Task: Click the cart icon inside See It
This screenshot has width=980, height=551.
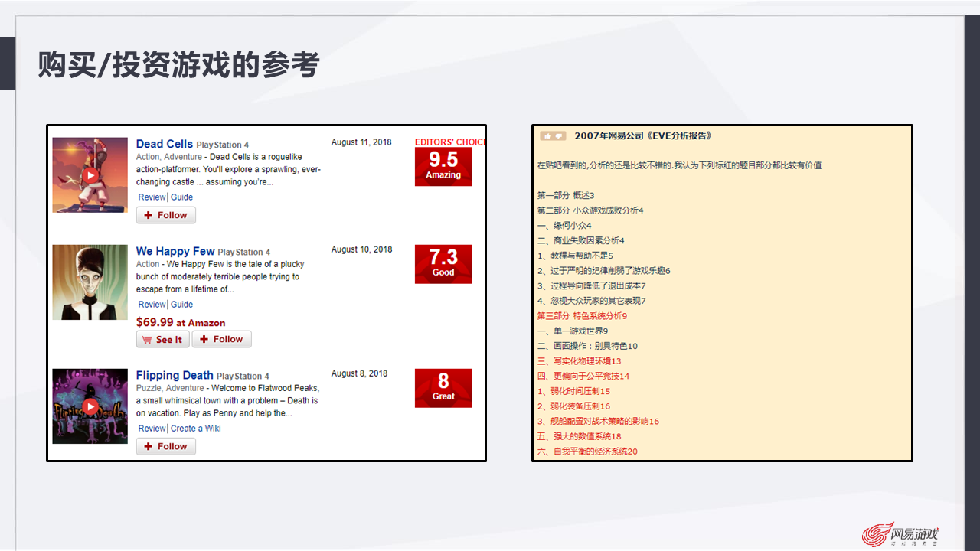Action: (x=147, y=339)
